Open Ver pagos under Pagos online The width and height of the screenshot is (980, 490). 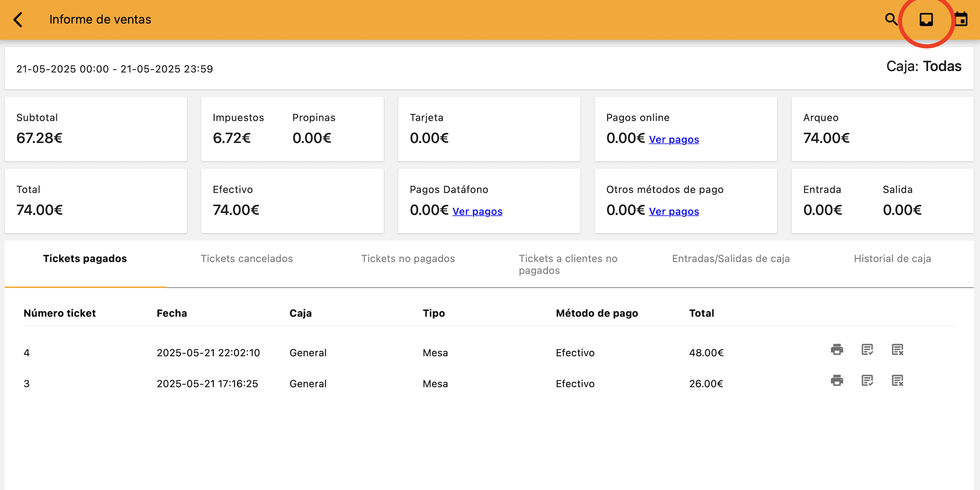point(674,139)
